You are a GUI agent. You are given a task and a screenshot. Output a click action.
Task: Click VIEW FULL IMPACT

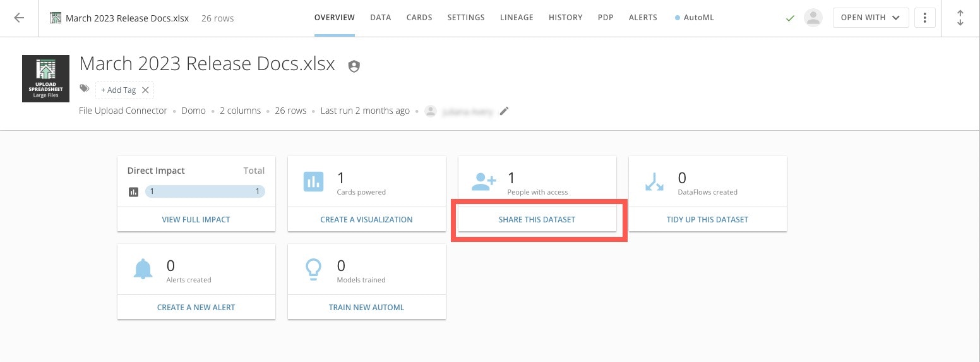(x=196, y=219)
